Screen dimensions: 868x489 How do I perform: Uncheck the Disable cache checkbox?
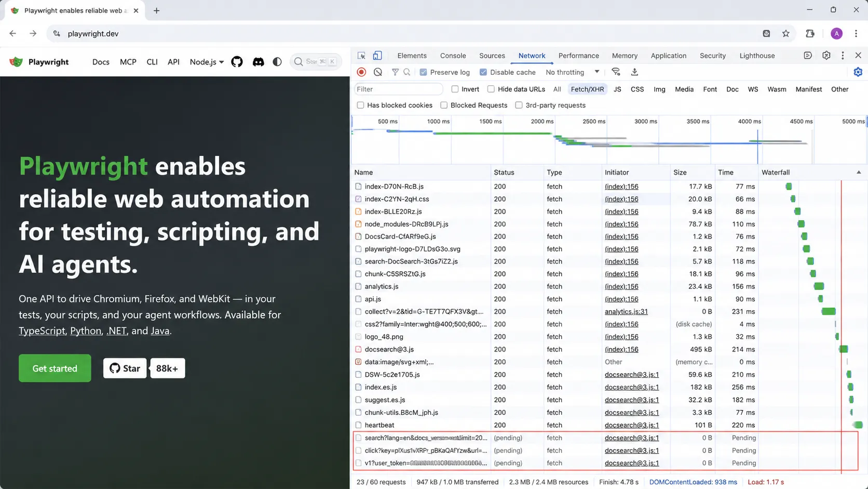483,72
